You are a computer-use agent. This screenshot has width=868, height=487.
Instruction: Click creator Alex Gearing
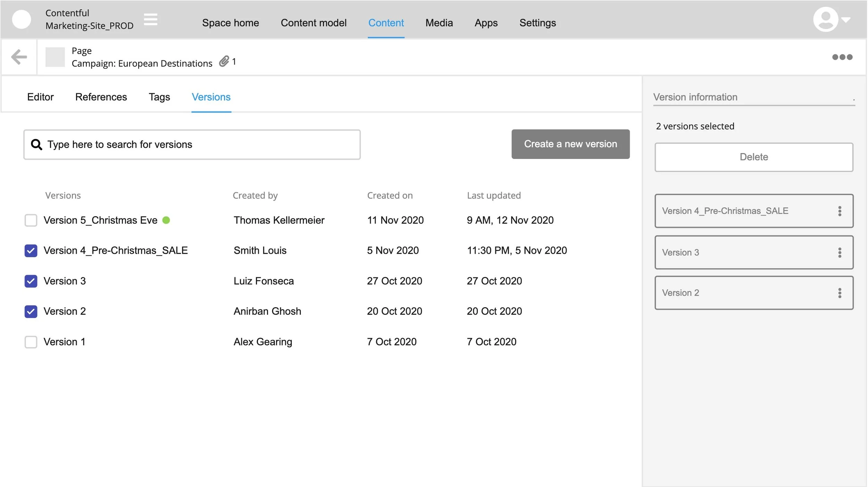point(263,342)
